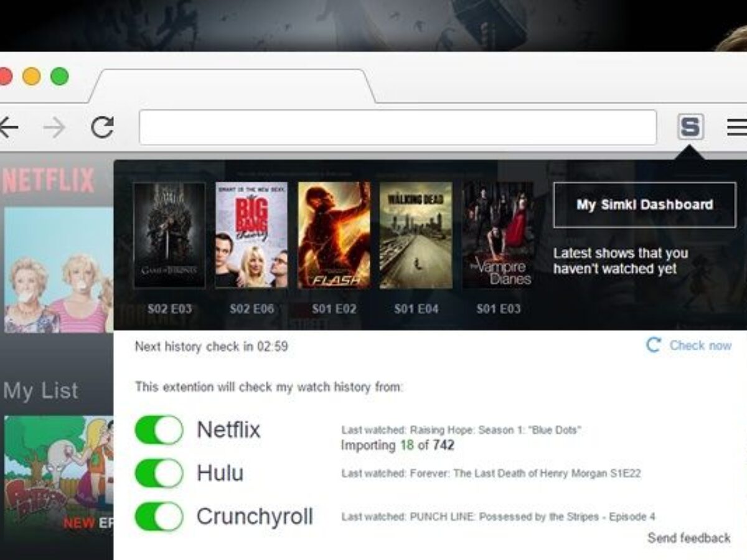Turn off the Hulu toggle
This screenshot has height=560, width=747.
click(x=159, y=474)
